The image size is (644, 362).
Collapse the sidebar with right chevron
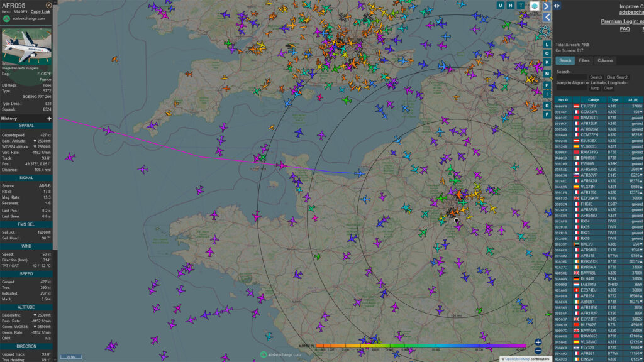coord(547,6)
